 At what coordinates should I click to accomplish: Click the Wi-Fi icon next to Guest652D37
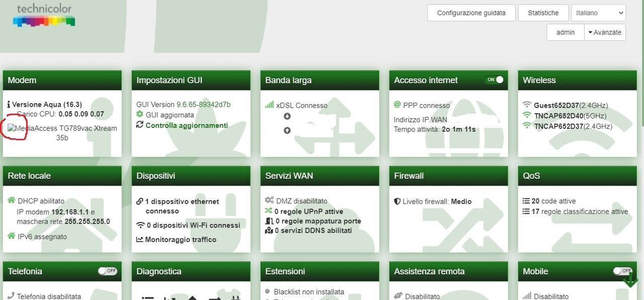point(527,105)
